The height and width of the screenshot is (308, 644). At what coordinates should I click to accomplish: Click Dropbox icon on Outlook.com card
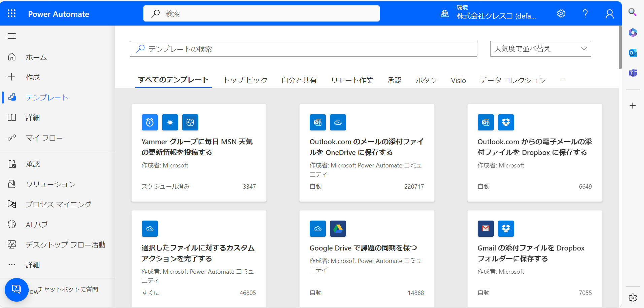pos(506,122)
